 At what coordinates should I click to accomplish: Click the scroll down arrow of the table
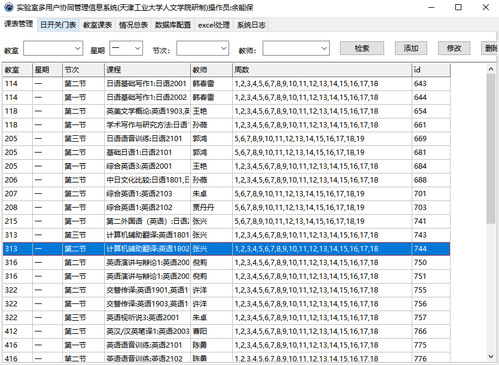[x=491, y=356]
